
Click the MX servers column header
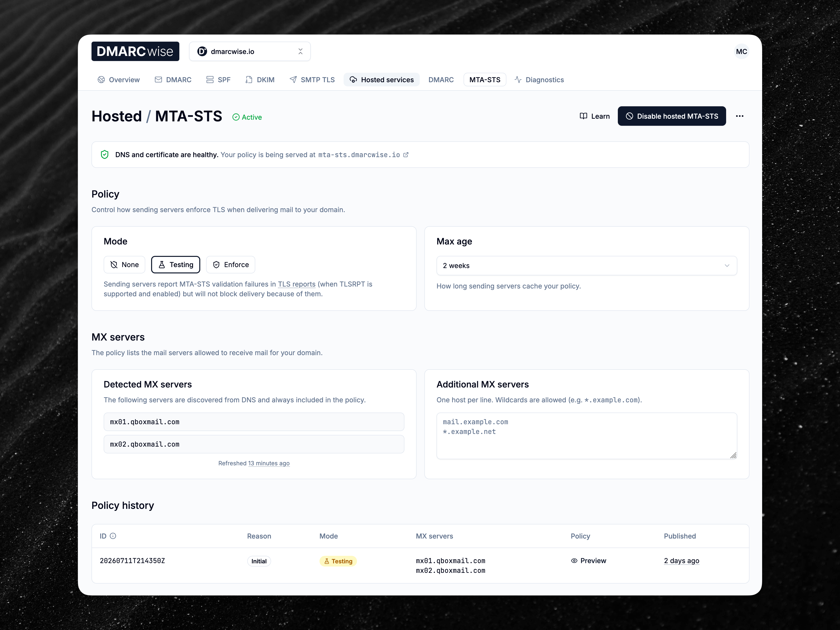click(x=434, y=536)
